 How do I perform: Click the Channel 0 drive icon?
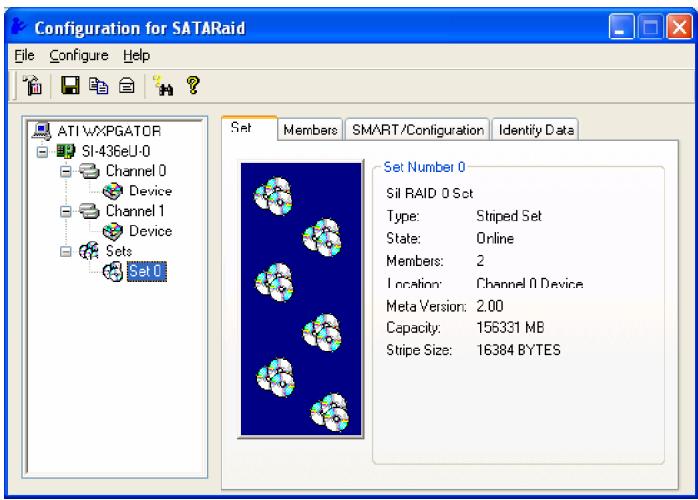click(x=89, y=171)
